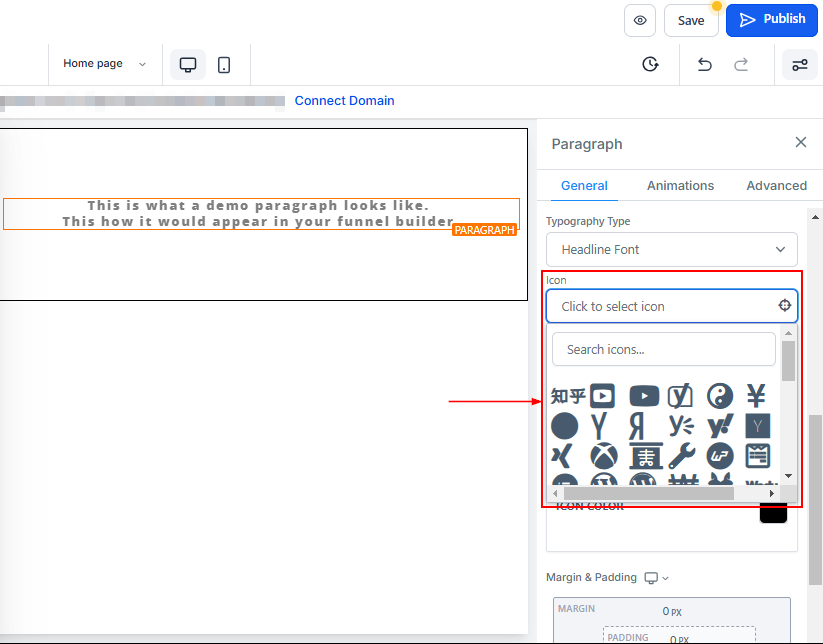Switch to desktop view mode

click(x=188, y=64)
